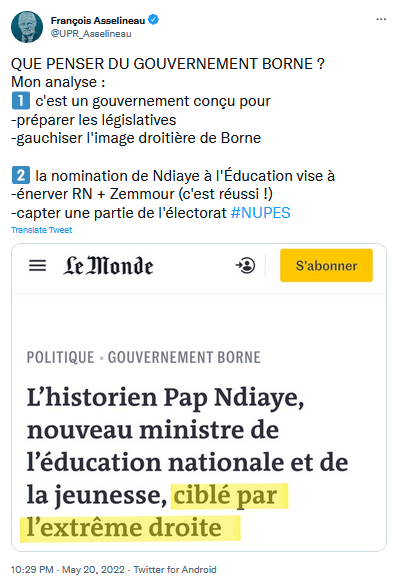Open Le Monde hamburger menu icon

pyautogui.click(x=38, y=265)
